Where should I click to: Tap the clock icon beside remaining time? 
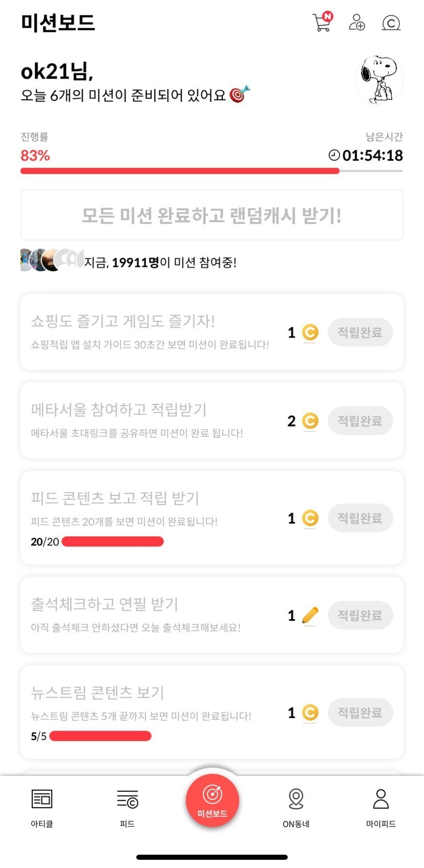pyautogui.click(x=334, y=155)
